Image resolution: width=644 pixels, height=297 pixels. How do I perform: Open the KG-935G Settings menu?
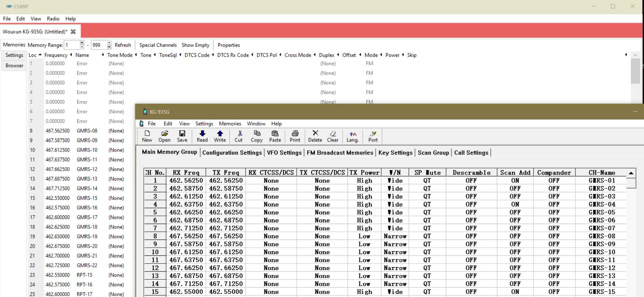click(x=204, y=123)
